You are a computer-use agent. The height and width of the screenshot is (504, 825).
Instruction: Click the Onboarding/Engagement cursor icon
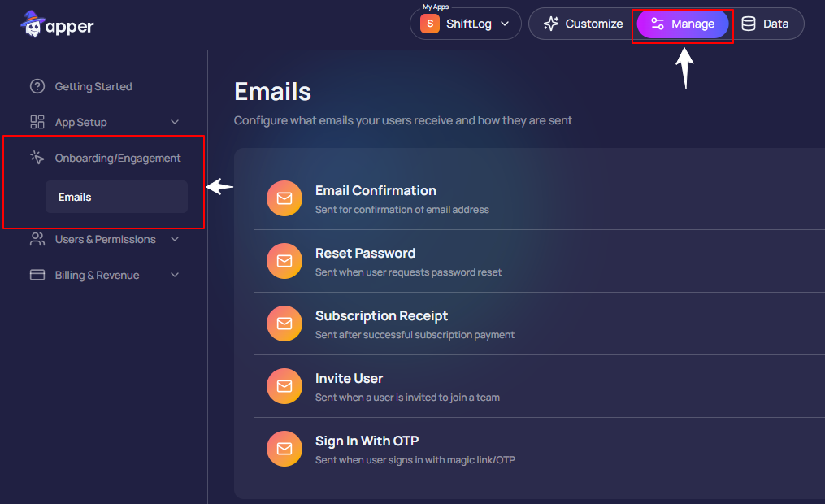(37, 158)
